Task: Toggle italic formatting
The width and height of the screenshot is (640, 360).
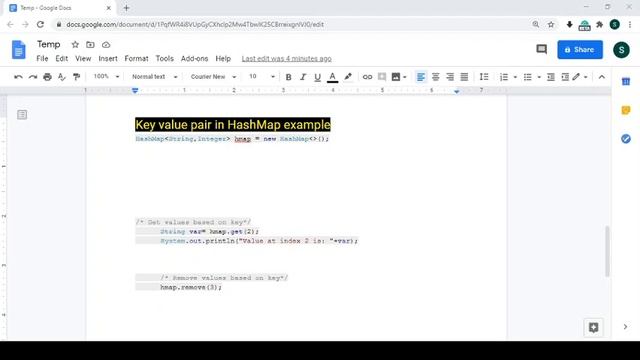Action: coord(303,77)
